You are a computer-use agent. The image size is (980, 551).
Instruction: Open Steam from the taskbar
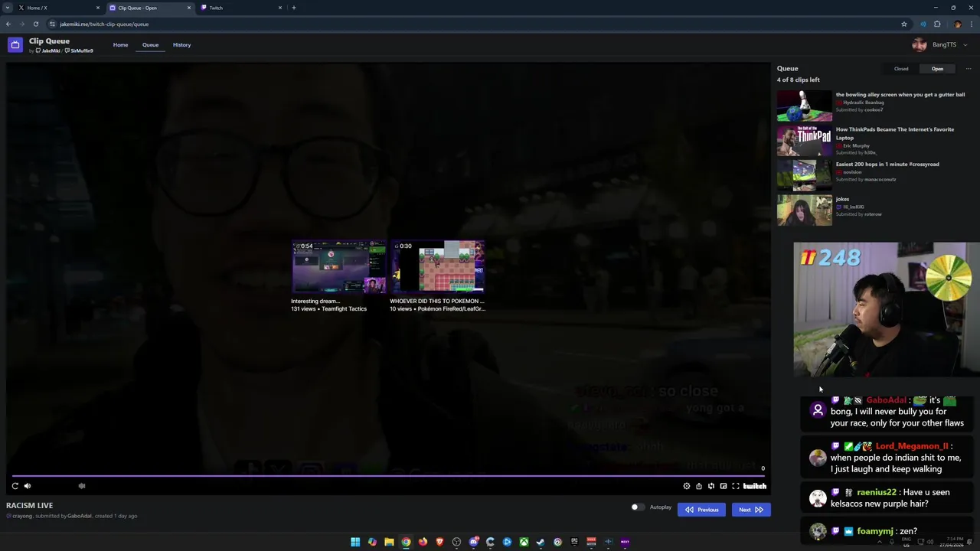coord(541,542)
